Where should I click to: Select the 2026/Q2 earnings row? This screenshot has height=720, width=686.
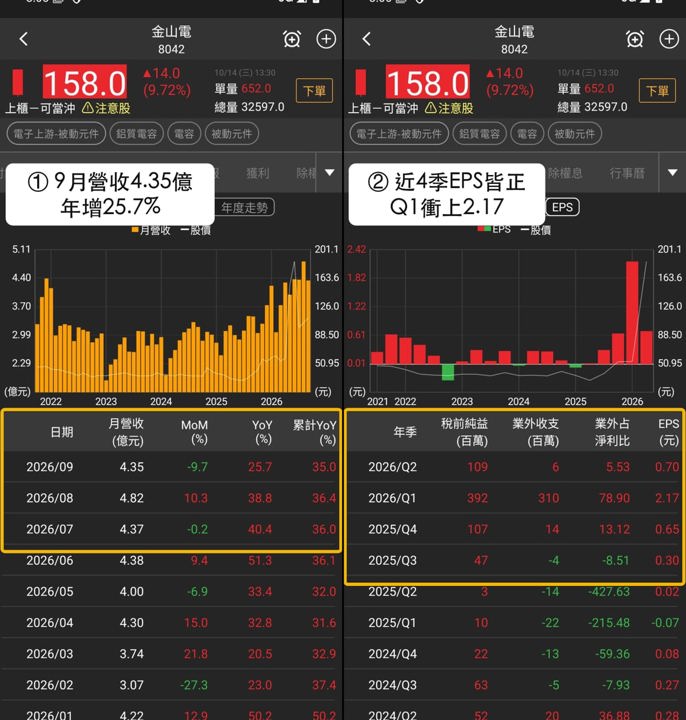514,467
